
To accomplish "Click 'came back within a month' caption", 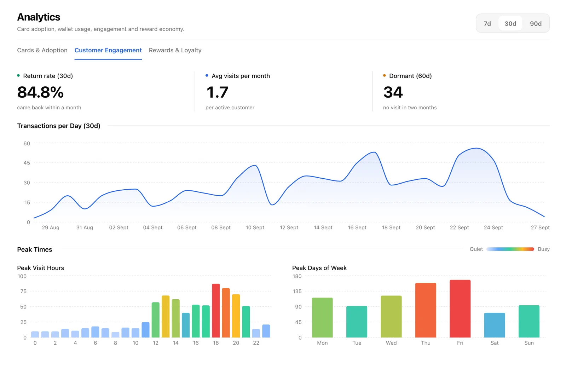I will pyautogui.click(x=49, y=108).
